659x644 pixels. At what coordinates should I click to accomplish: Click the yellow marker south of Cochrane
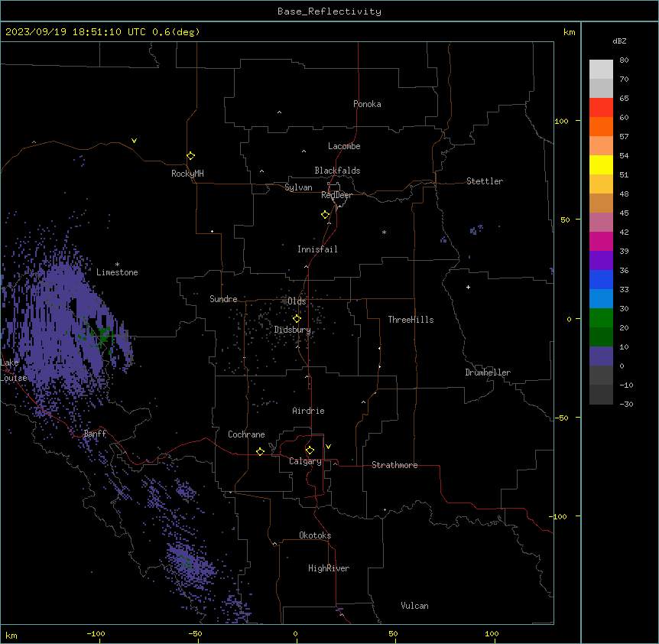pos(260,451)
